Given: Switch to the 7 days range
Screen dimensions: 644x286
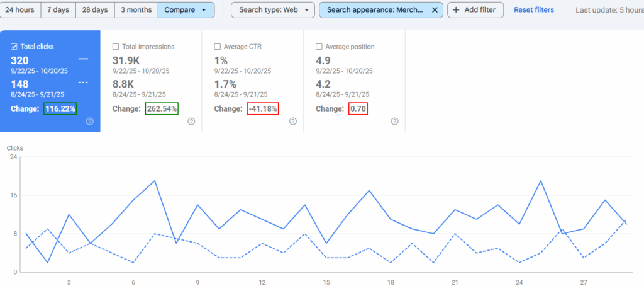Looking at the screenshot, I should tap(58, 10).
